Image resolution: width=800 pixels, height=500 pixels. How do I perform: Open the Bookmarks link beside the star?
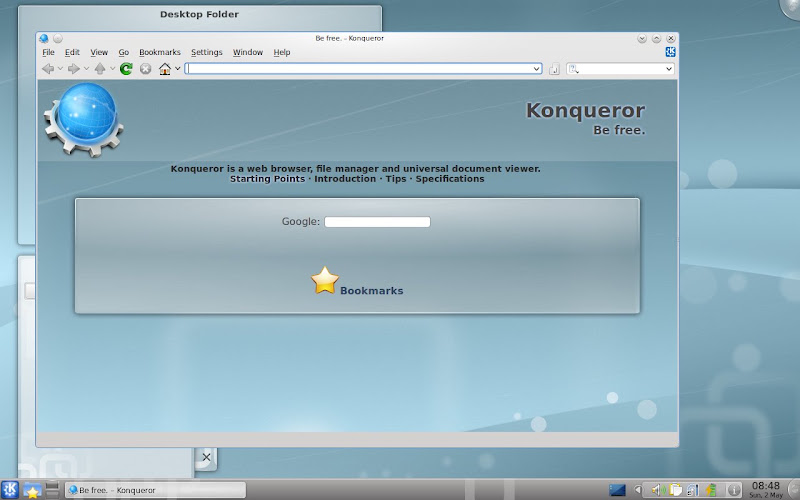pyautogui.click(x=371, y=290)
